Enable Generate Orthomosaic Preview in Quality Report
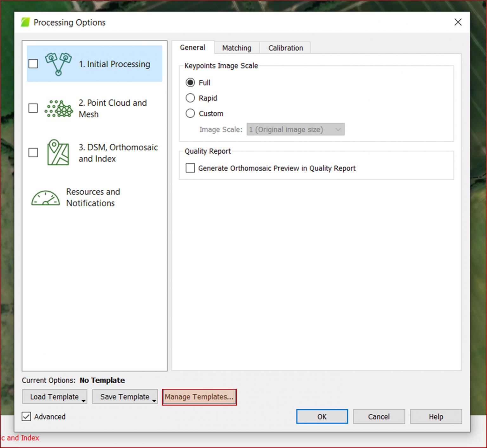The height and width of the screenshot is (448, 487). (x=190, y=168)
